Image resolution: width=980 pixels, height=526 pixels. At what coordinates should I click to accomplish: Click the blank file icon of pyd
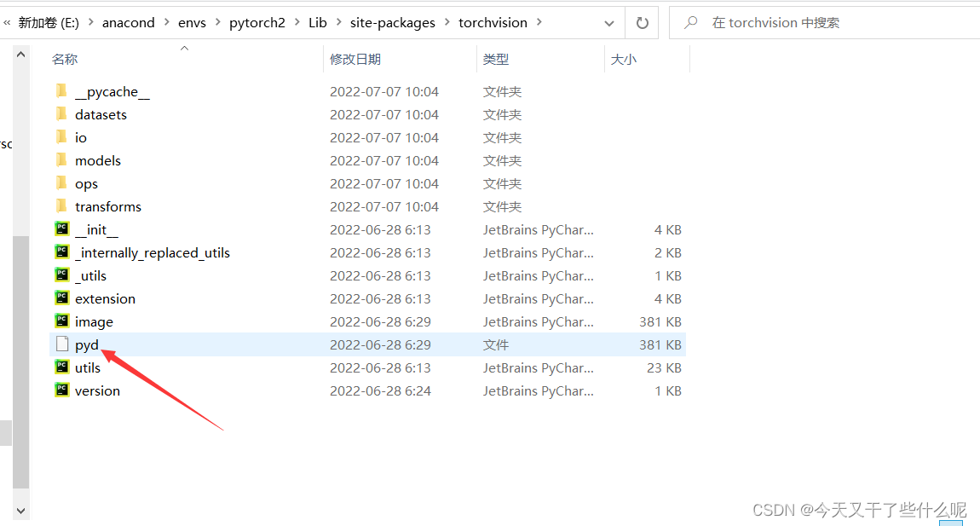point(62,344)
